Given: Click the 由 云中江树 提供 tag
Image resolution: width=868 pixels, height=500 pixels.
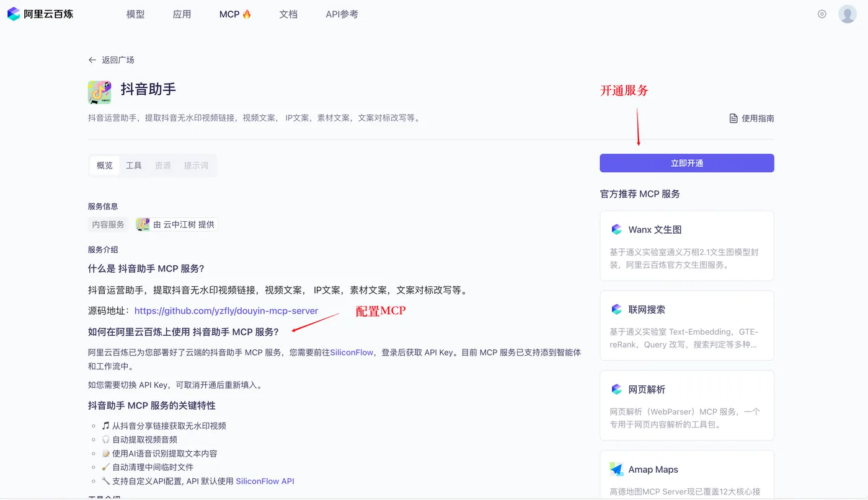Looking at the screenshot, I should click(176, 224).
